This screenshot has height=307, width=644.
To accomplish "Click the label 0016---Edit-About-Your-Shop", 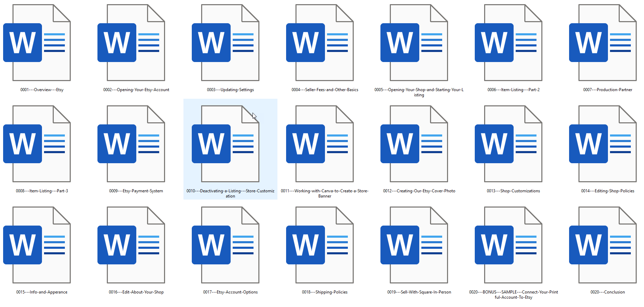I will pos(136,292).
